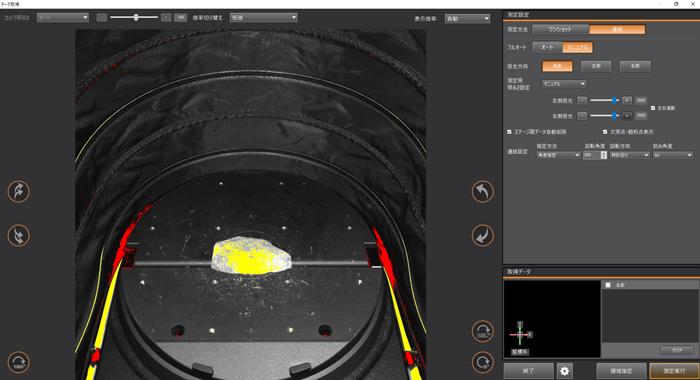Click the upper-left tilt stage icon
Screen dimensions: 700x380
tap(19, 192)
